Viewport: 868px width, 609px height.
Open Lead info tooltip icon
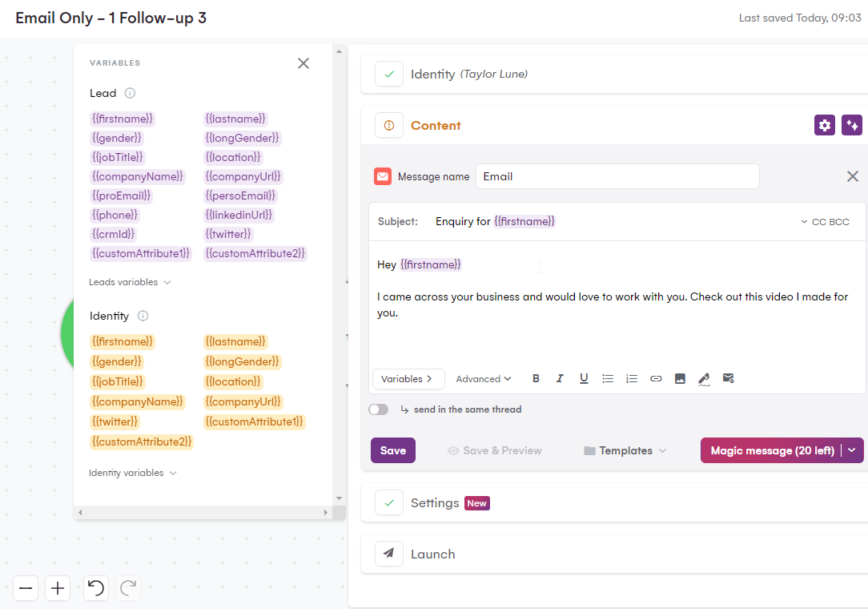(130, 93)
